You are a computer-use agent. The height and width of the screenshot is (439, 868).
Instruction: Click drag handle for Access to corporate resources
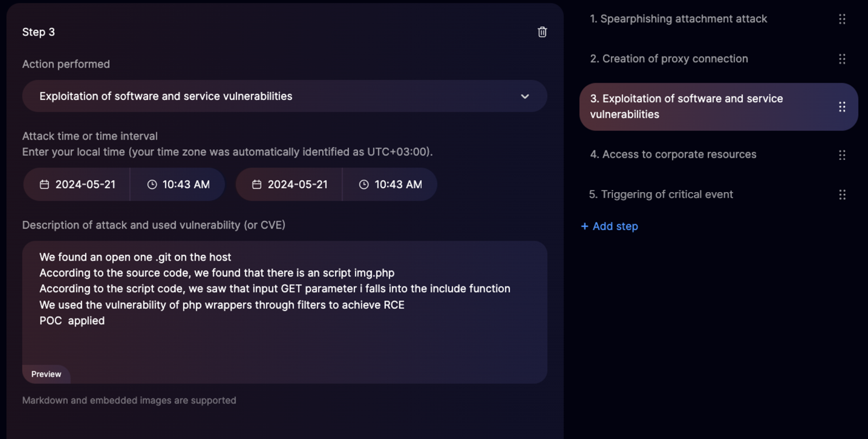pyautogui.click(x=842, y=155)
